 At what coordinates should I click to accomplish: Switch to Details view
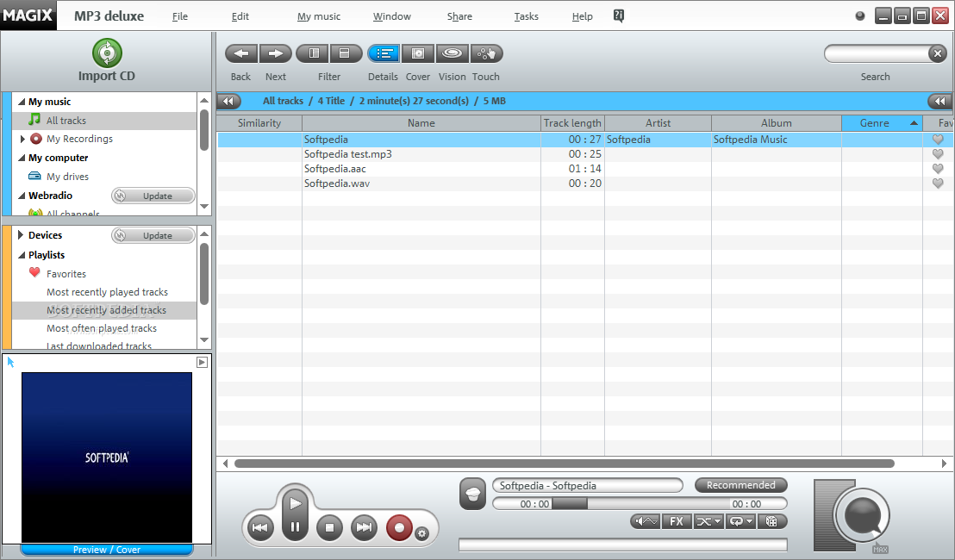pyautogui.click(x=384, y=53)
